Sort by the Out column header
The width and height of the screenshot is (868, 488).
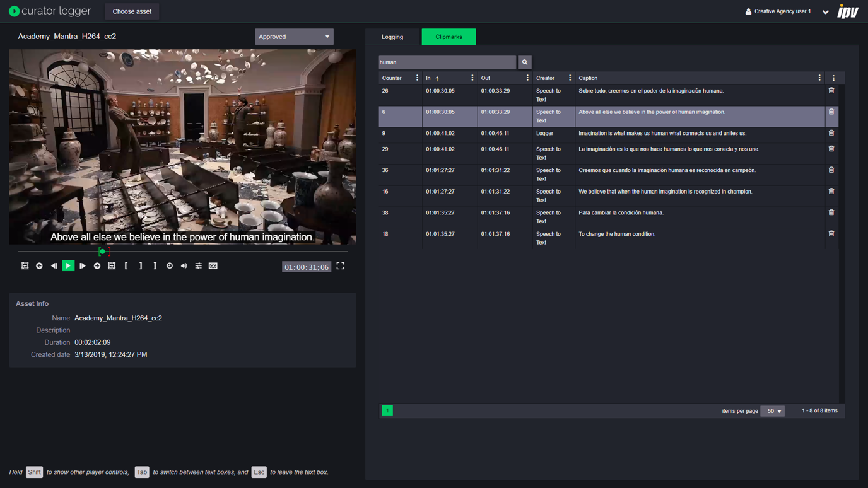pyautogui.click(x=486, y=78)
